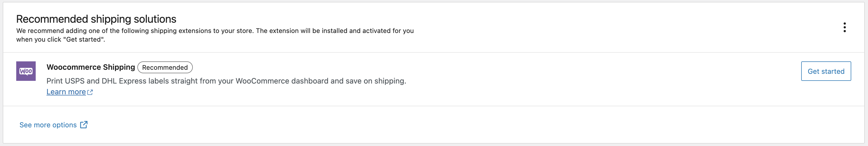Open the Learn more link
Image resolution: width=868 pixels, height=146 pixels.
[66, 92]
